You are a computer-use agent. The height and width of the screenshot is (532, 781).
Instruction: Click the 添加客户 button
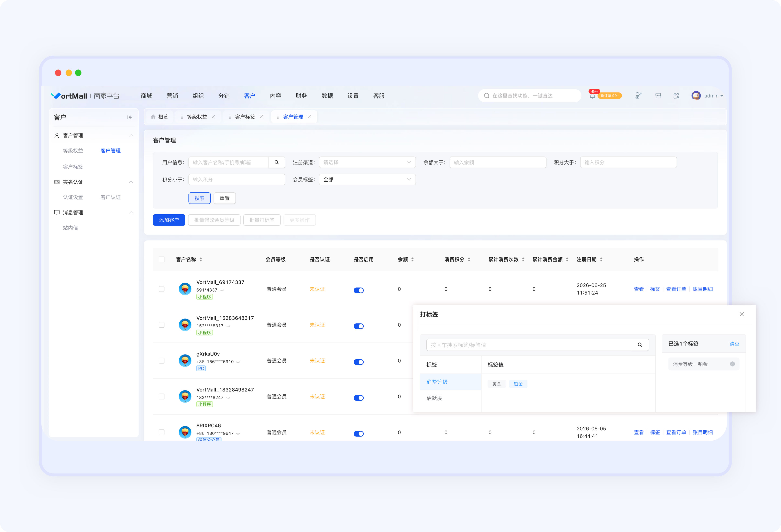(169, 220)
